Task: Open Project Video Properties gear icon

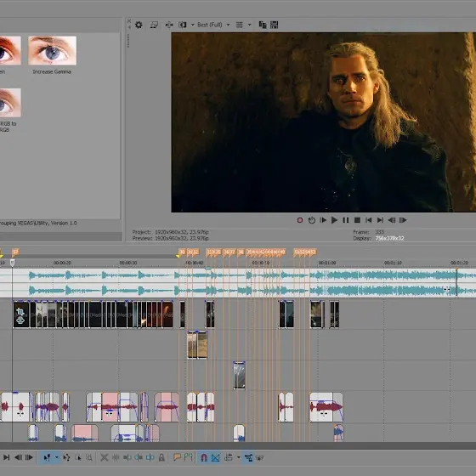Action: pyautogui.click(x=139, y=25)
